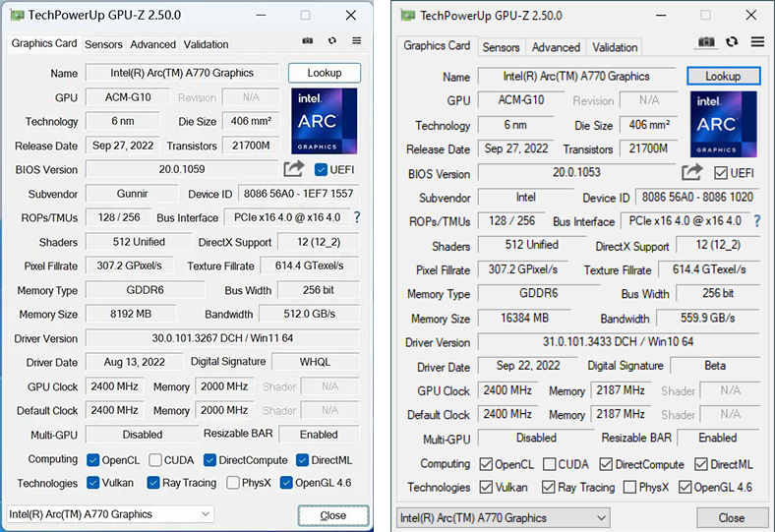This screenshot has width=775, height=532.
Task: Toggle UEFI checkbox in left window
Action: 321,170
